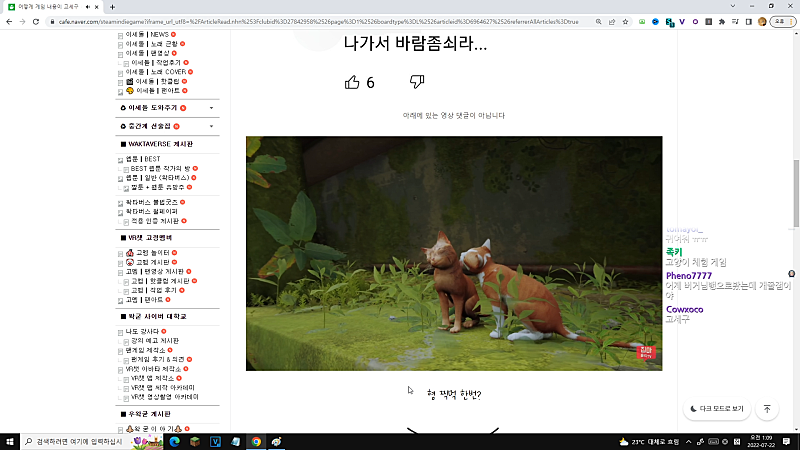Viewport: 800px width, 450px height.
Task: Open Windows Start menu
Action: [x=10, y=442]
